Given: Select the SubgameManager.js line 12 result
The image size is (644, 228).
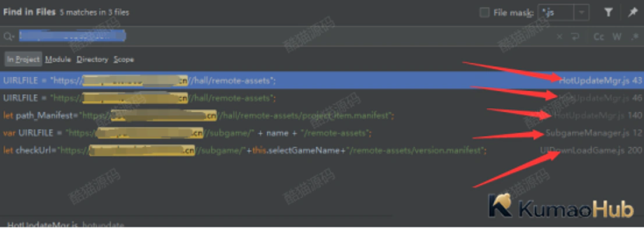Looking at the screenshot, I should (322, 133).
